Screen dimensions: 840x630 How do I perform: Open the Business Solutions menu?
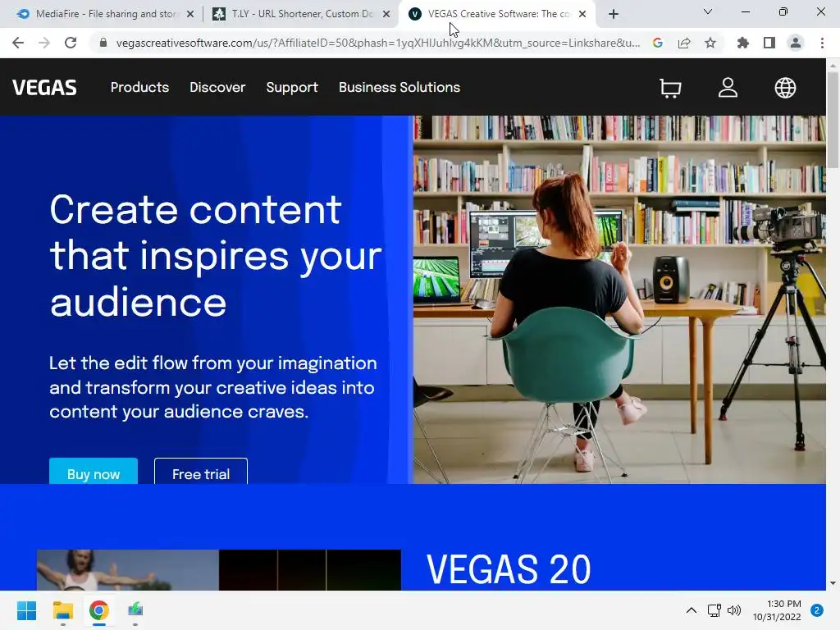coord(399,87)
